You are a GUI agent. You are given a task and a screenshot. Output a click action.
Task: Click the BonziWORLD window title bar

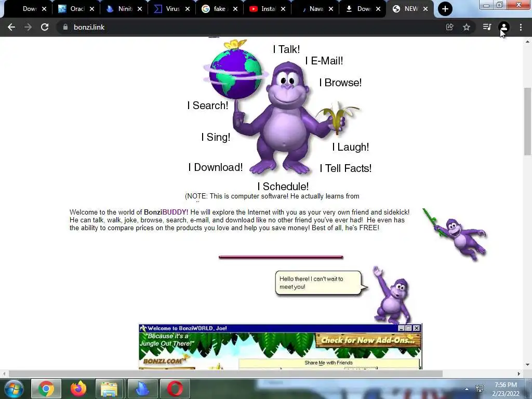[x=280, y=328]
